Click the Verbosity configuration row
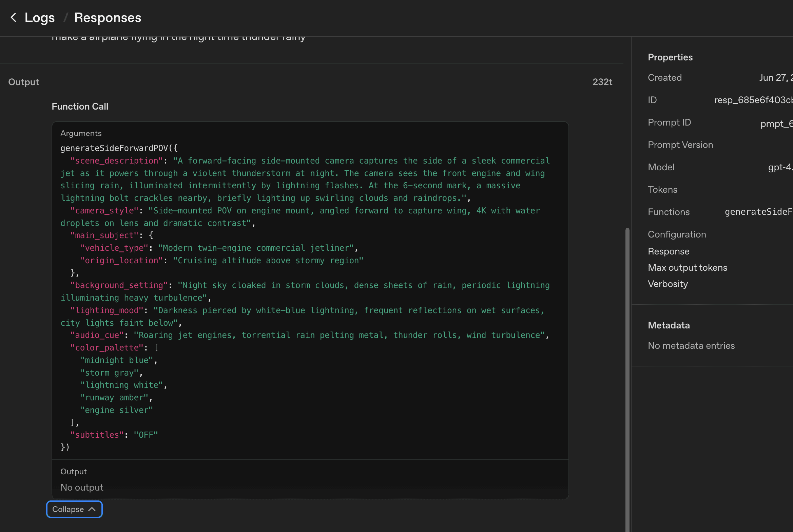Viewport: 793px width, 532px height. 668,284
